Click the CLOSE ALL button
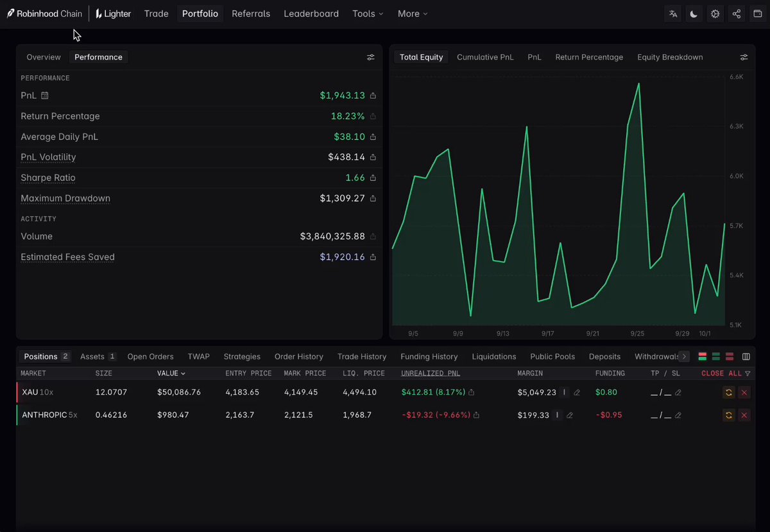This screenshot has width=770, height=532. [x=721, y=373]
